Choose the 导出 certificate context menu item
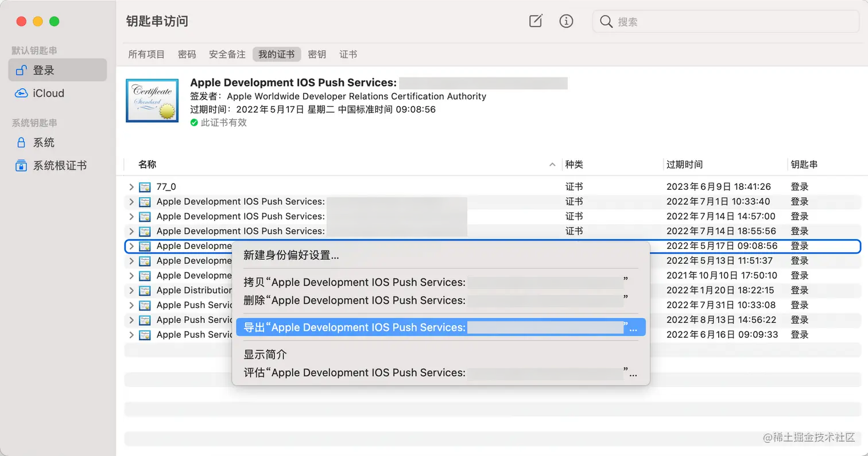 [441, 328]
